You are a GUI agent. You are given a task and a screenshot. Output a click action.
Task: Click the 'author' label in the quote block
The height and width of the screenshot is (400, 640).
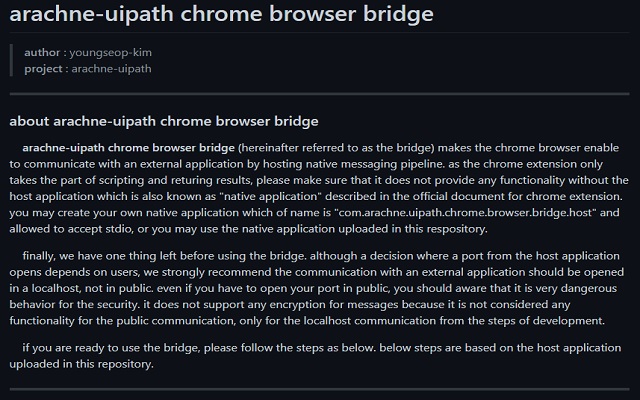[43, 51]
